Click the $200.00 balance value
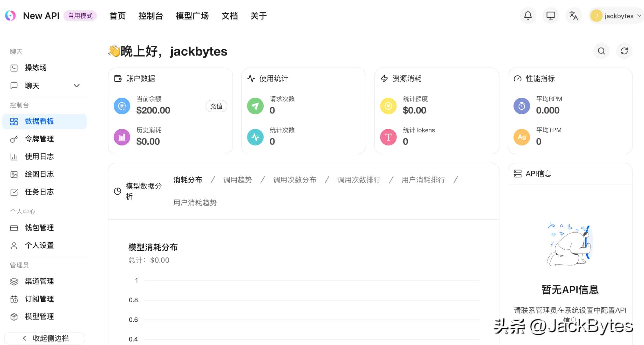The width and height of the screenshot is (644, 345). tap(153, 110)
